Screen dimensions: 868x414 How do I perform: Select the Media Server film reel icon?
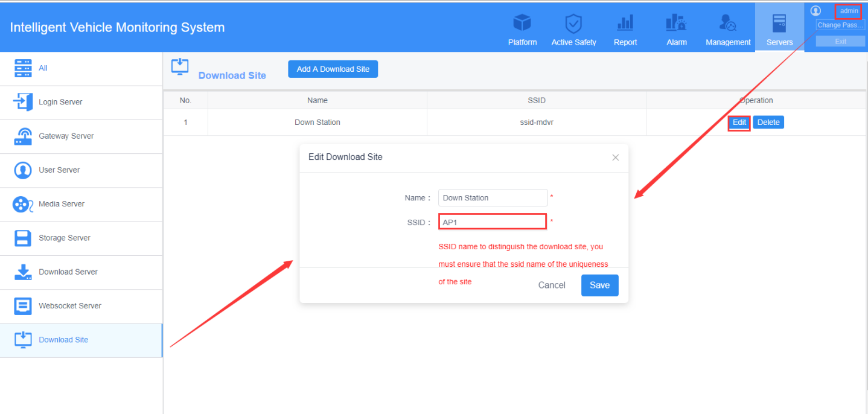point(23,204)
